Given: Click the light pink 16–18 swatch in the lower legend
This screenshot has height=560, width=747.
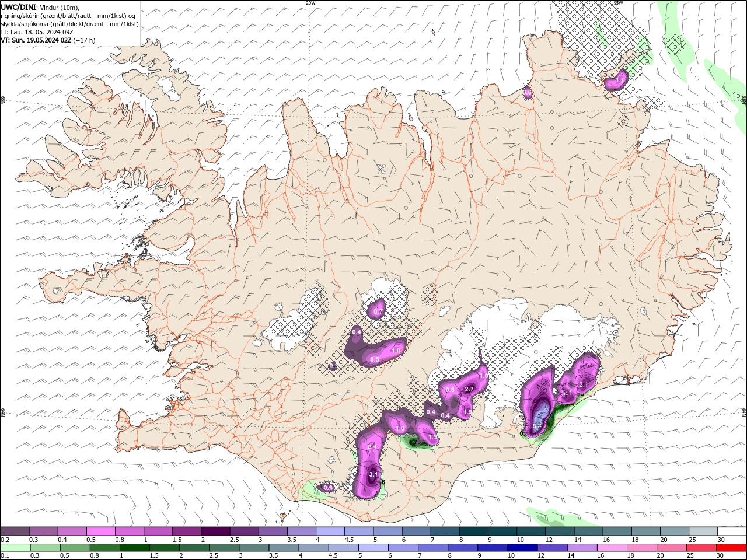Looking at the screenshot, I should coord(612,548).
